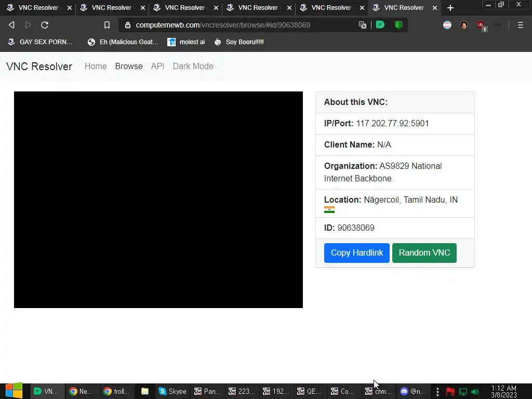Open the browser hamburger menu
This screenshot has width=532, height=399.
click(520, 25)
